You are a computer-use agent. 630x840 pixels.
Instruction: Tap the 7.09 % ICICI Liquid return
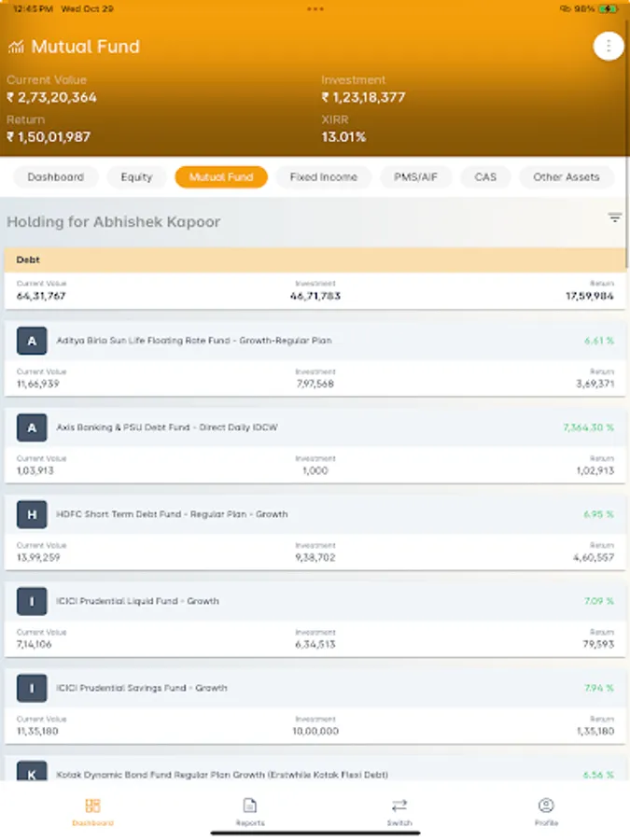(x=599, y=601)
